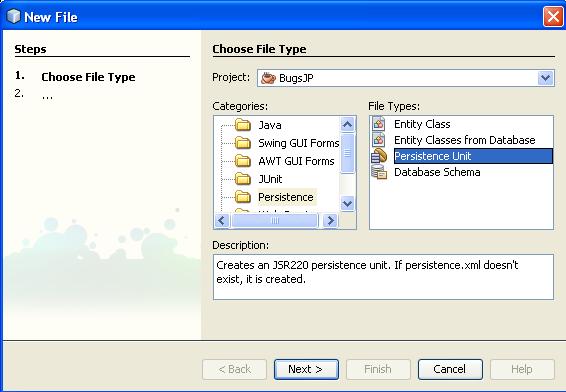
Task: Open the Project dropdown arrow
Action: pos(545,78)
